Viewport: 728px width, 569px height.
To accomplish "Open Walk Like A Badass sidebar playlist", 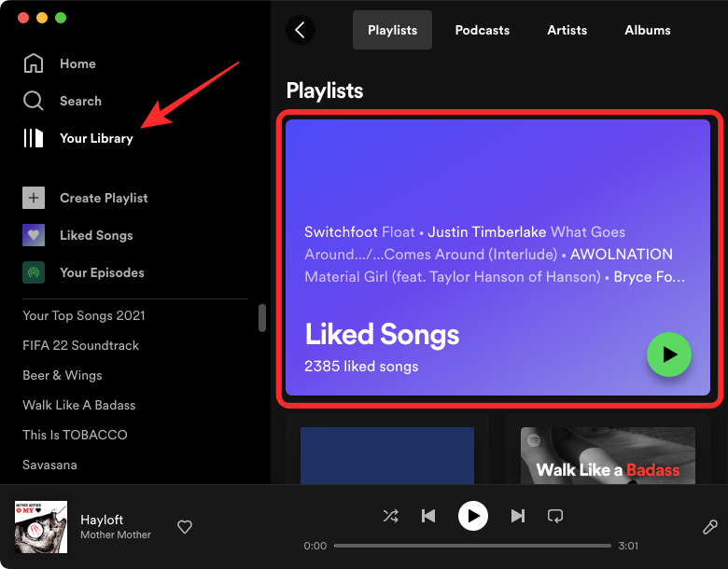I will [79, 405].
